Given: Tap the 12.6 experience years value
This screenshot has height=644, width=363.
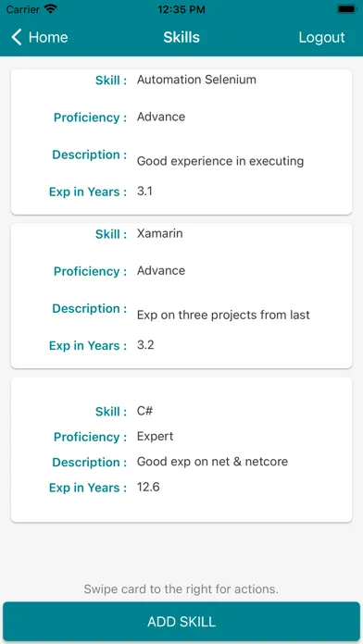Looking at the screenshot, I should click(148, 487).
